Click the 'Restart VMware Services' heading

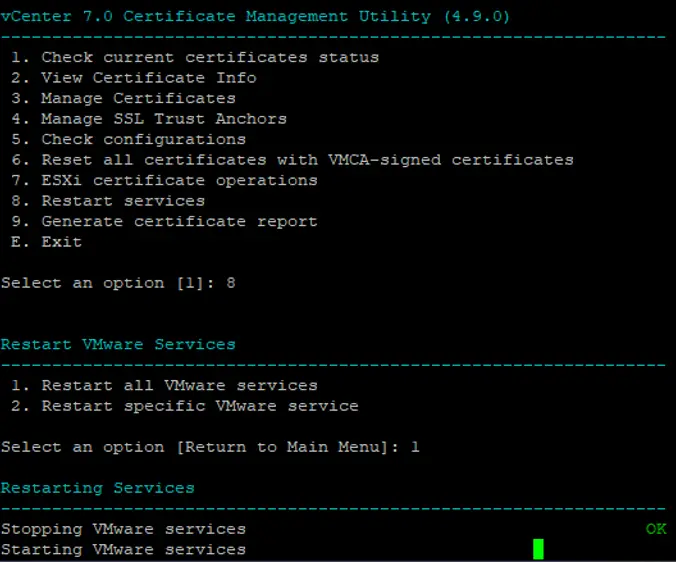(118, 344)
